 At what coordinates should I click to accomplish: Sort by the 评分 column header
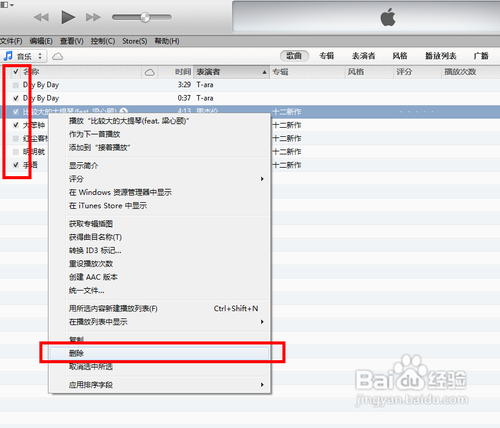tap(418, 72)
